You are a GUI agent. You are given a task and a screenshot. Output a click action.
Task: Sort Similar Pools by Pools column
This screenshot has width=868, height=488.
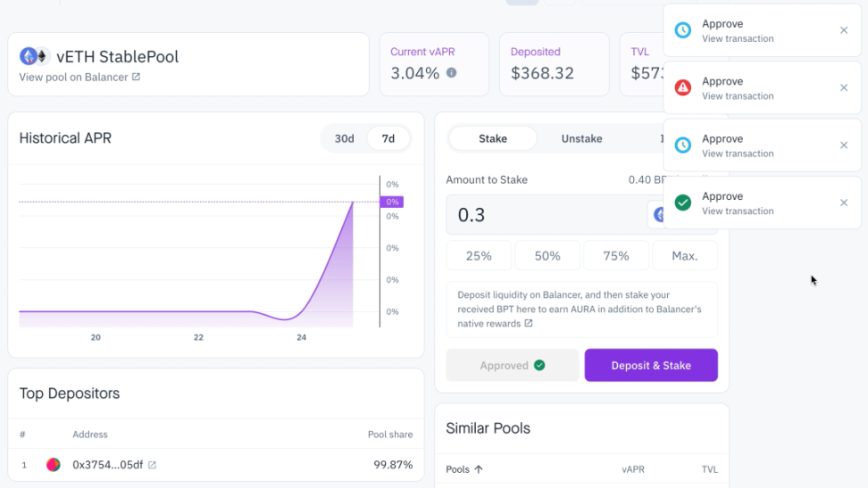tap(463, 469)
